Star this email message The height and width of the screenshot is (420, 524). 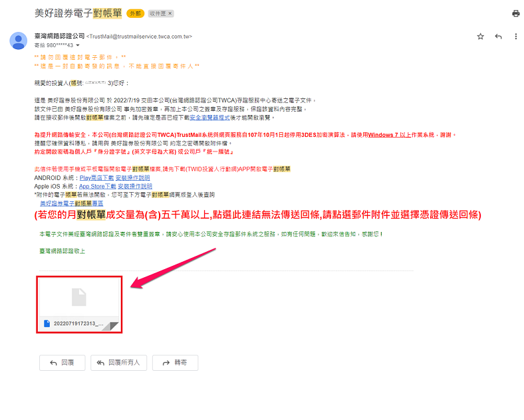(480, 37)
